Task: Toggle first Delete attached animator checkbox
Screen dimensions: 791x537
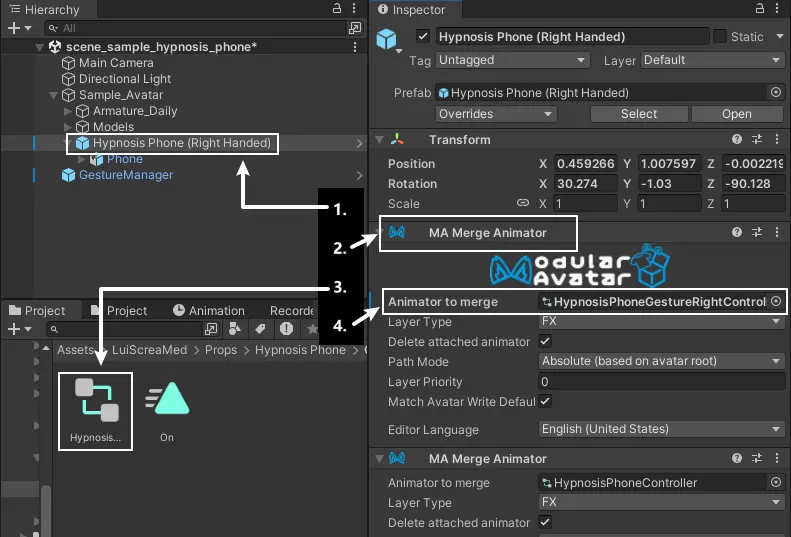Action: click(x=545, y=341)
